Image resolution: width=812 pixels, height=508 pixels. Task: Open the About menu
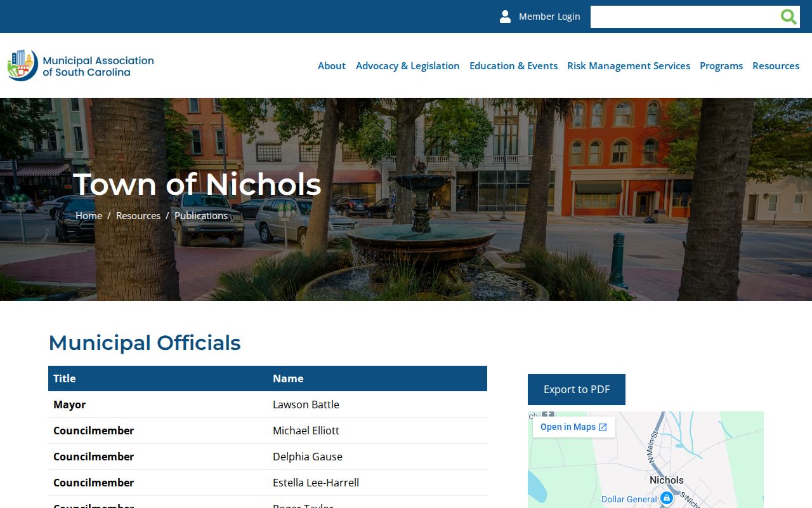click(x=332, y=65)
